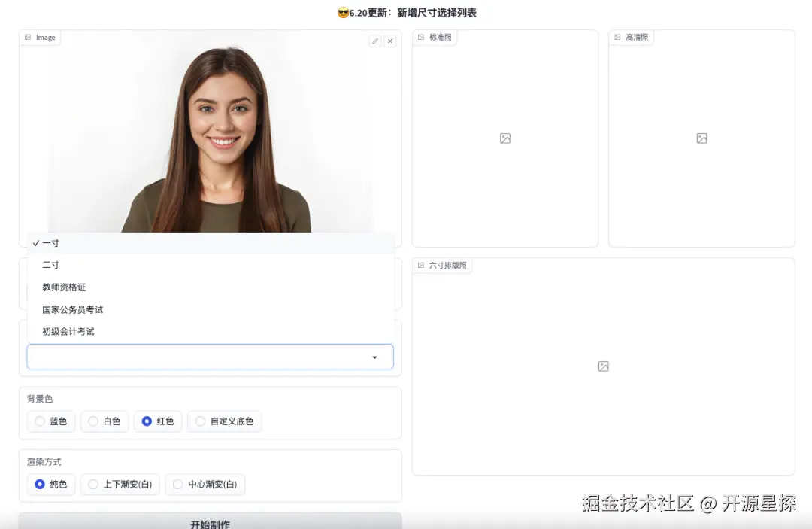This screenshot has height=529, width=812.
Task: Click placeholder icon in 高清照 panel
Action: coord(701,138)
